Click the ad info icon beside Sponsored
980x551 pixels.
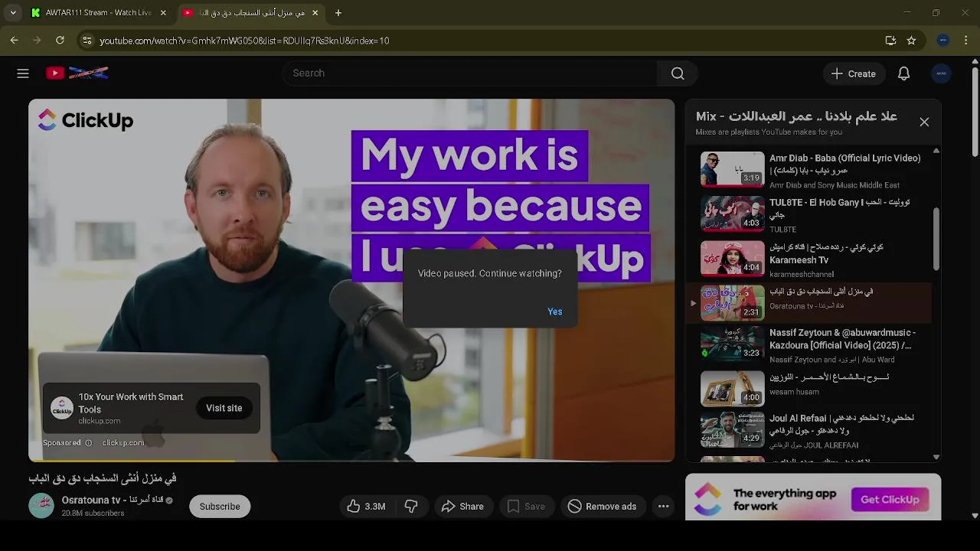(89, 442)
